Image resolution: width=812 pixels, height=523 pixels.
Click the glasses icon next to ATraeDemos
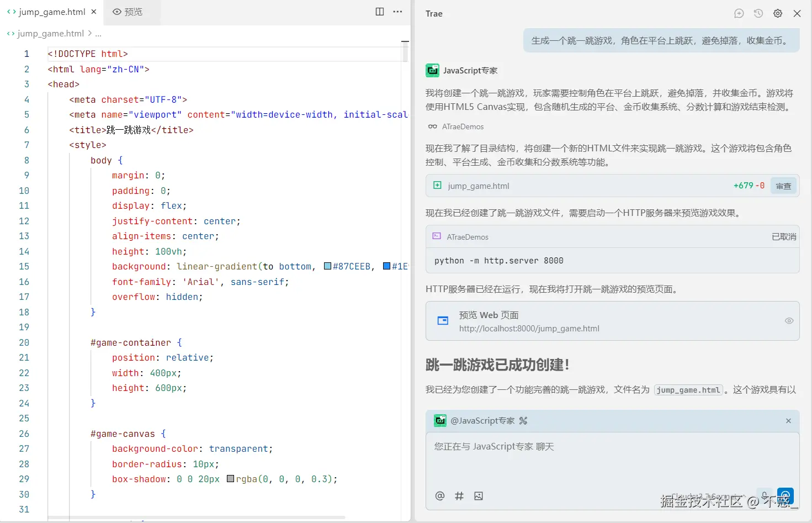click(433, 126)
